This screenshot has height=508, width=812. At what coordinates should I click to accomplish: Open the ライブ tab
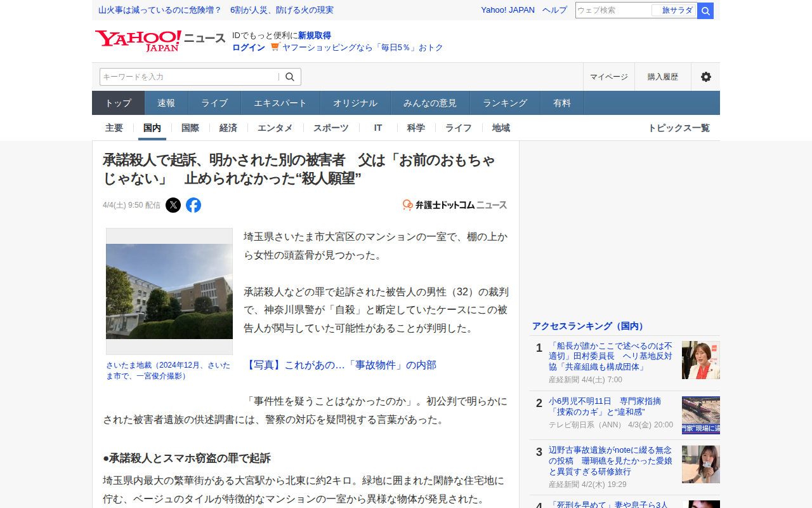[214, 103]
